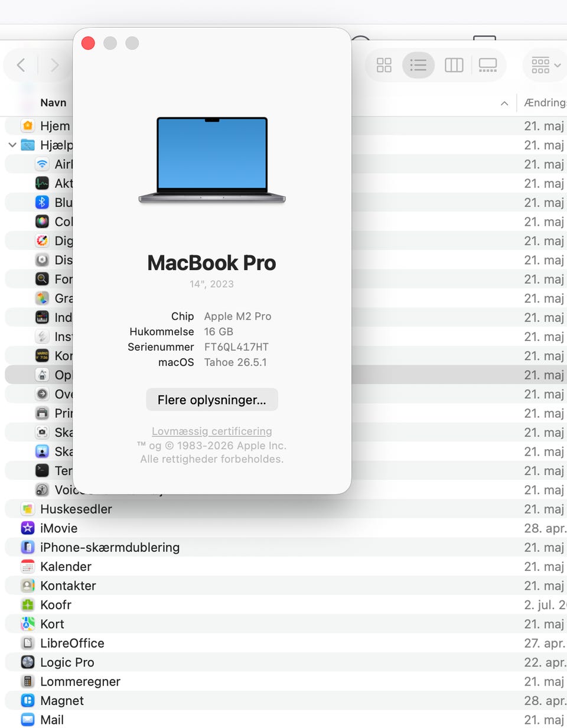Image resolution: width=567 pixels, height=728 pixels.
Task: Go forward in Finder history
Action: click(54, 65)
